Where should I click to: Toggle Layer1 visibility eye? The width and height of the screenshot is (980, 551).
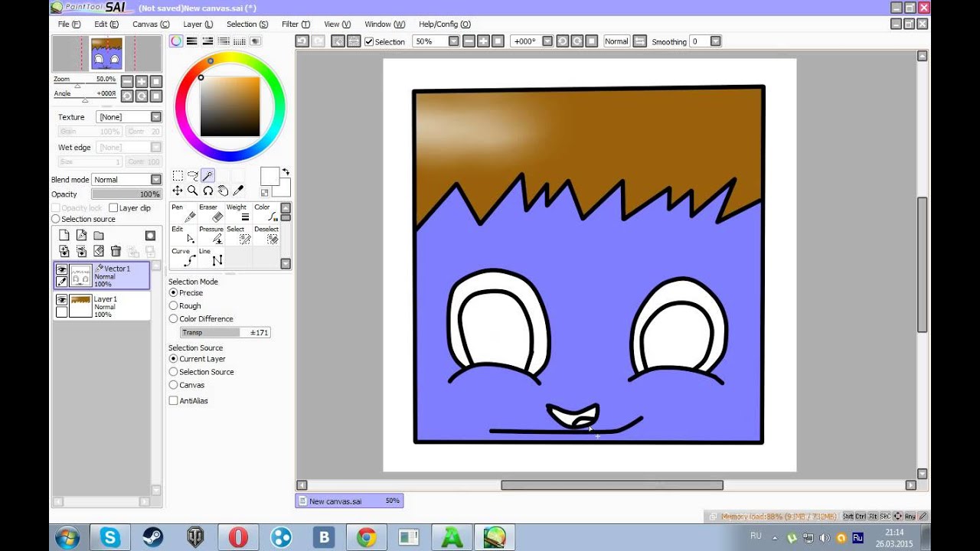point(61,301)
